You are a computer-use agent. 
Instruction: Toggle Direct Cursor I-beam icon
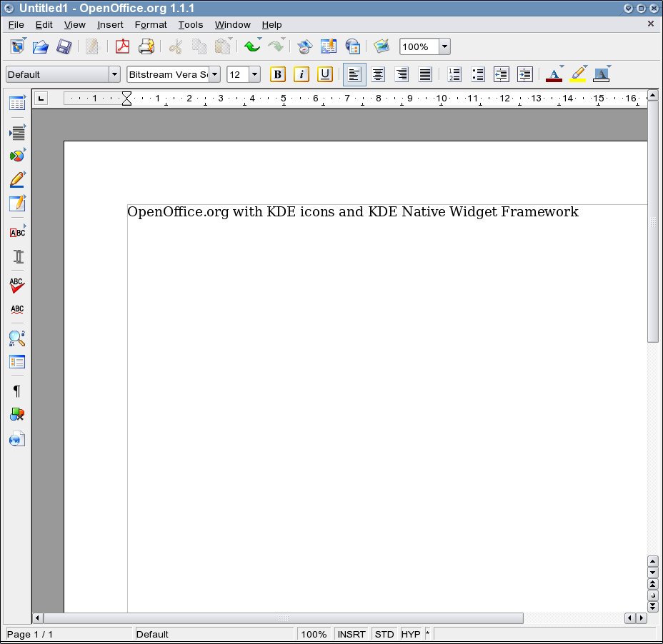point(18,256)
